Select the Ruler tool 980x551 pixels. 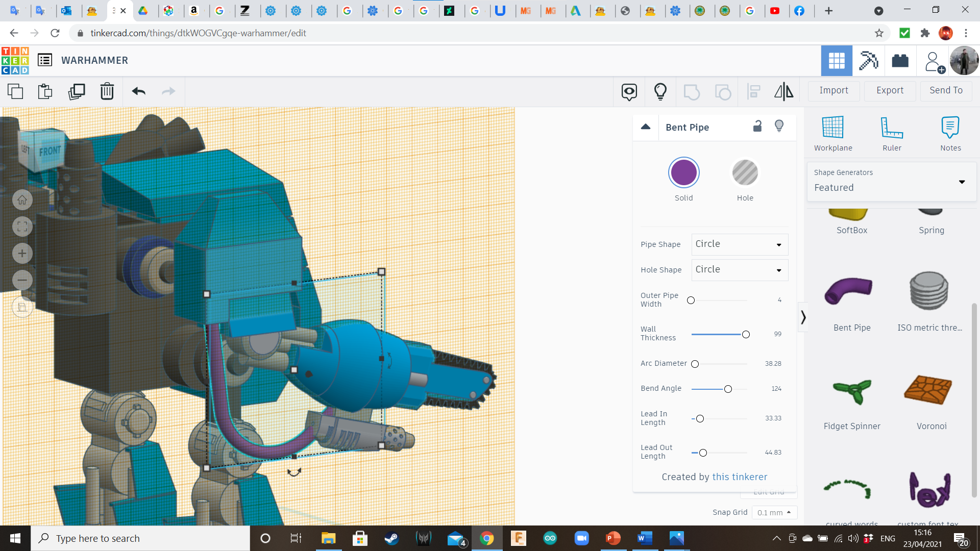[x=892, y=134]
